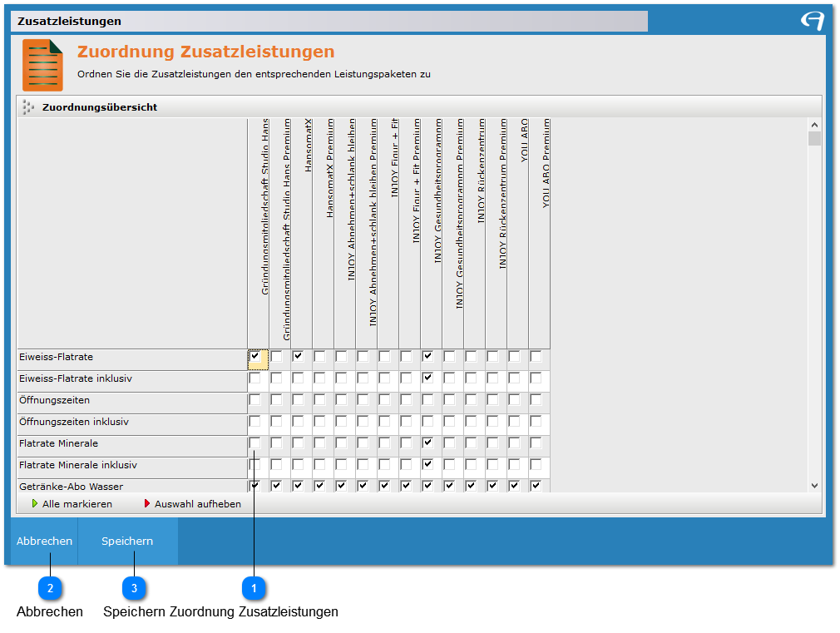Uncheck Getränke-Abo Wasser for INJOY Abnehmen+schlank bleiben

click(x=341, y=486)
